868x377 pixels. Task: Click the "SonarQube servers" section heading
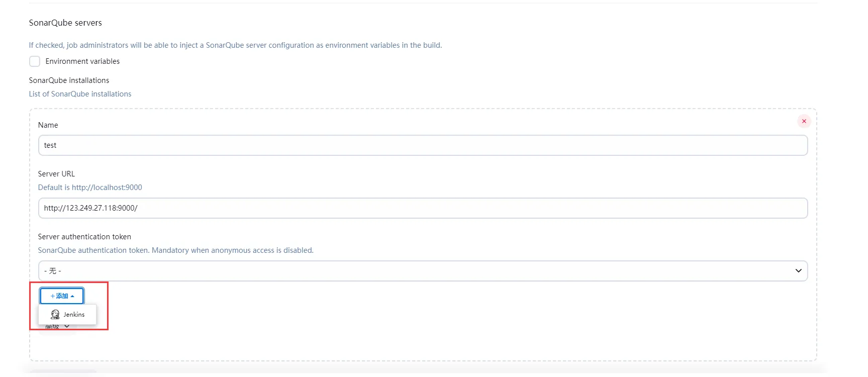point(65,23)
